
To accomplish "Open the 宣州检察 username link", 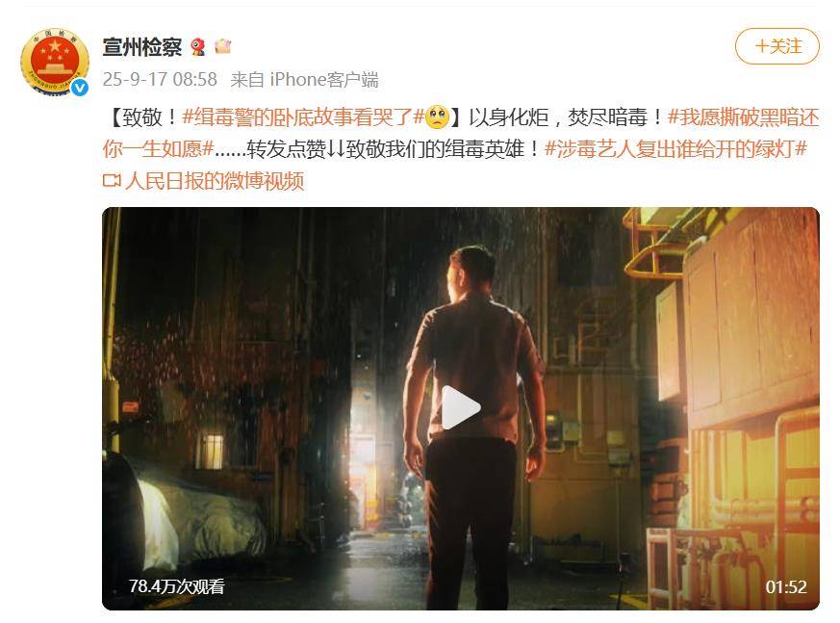I will (x=142, y=47).
